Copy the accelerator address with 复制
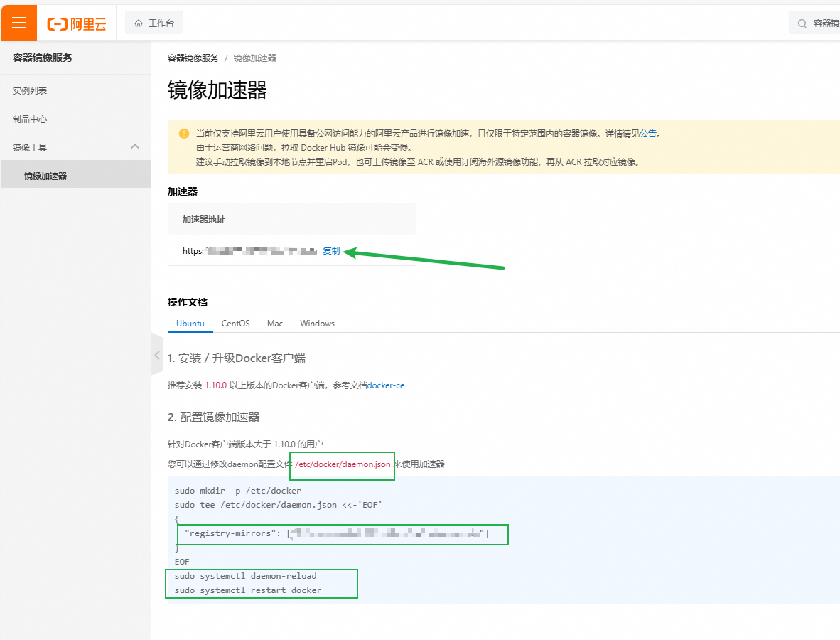 331,251
